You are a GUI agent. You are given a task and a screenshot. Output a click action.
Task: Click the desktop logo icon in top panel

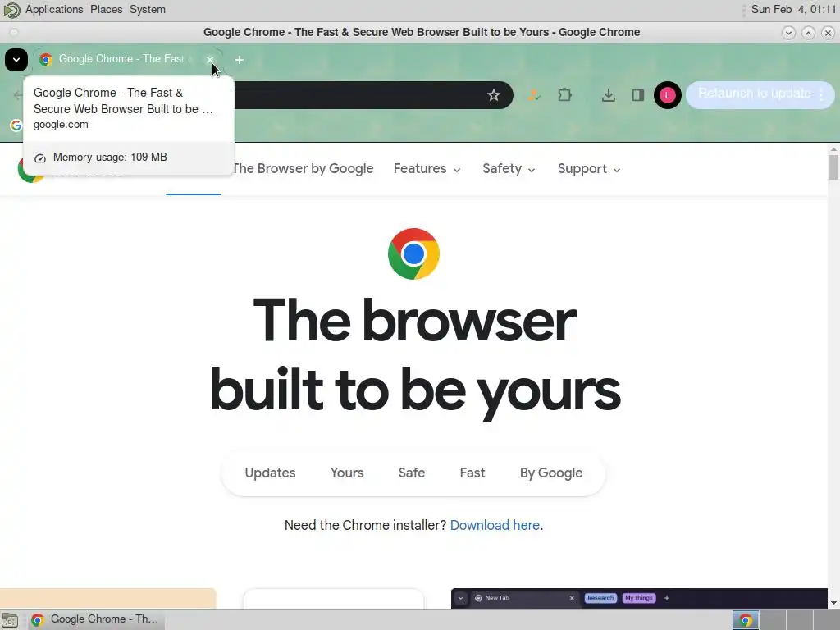click(11, 10)
